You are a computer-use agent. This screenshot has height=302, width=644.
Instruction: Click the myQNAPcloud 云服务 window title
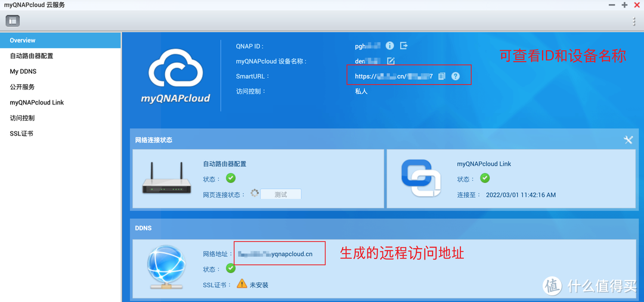click(x=35, y=5)
